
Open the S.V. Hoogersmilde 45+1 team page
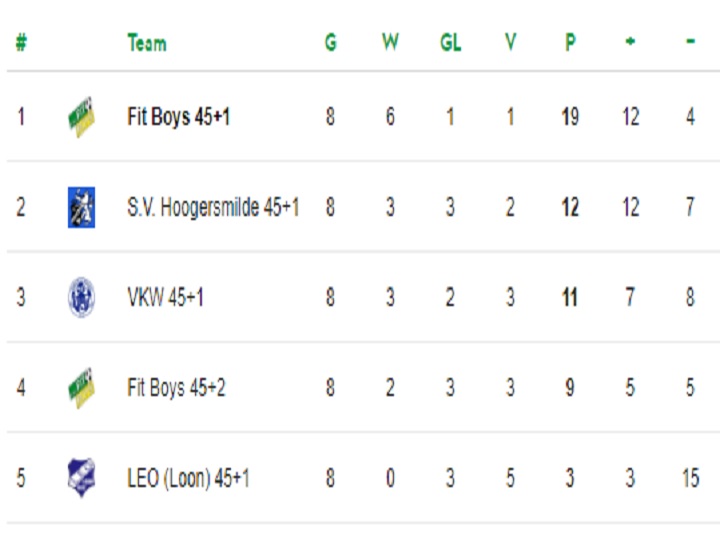(x=213, y=207)
